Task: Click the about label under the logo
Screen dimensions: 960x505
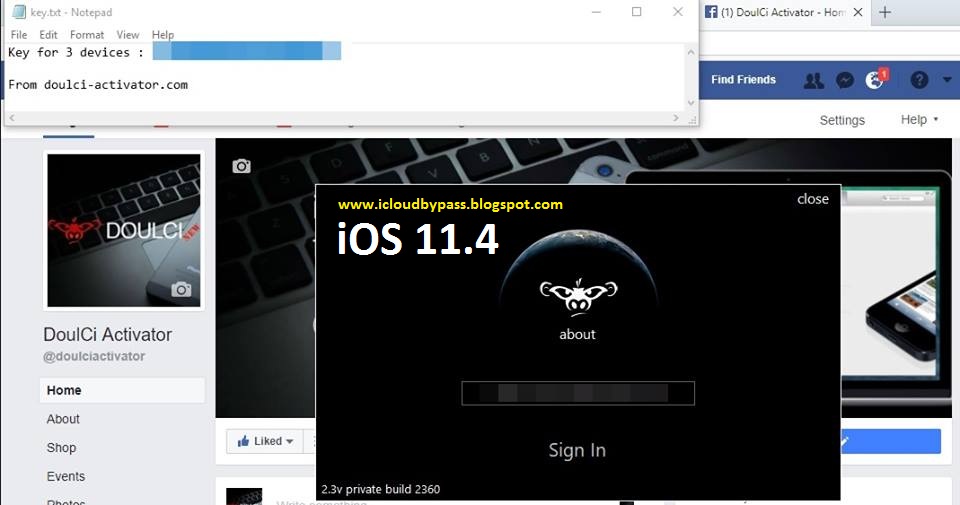Action: [577, 334]
